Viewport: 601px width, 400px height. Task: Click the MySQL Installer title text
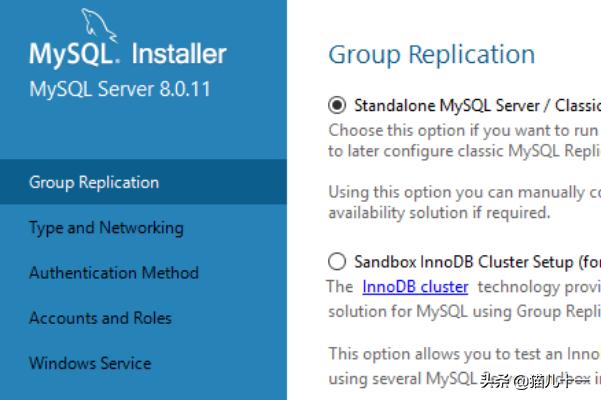coord(128,54)
